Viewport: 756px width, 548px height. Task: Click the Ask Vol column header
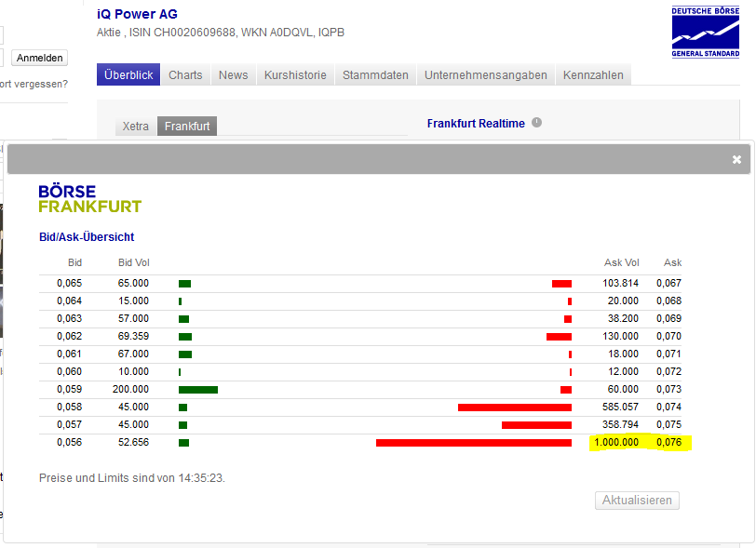point(622,262)
